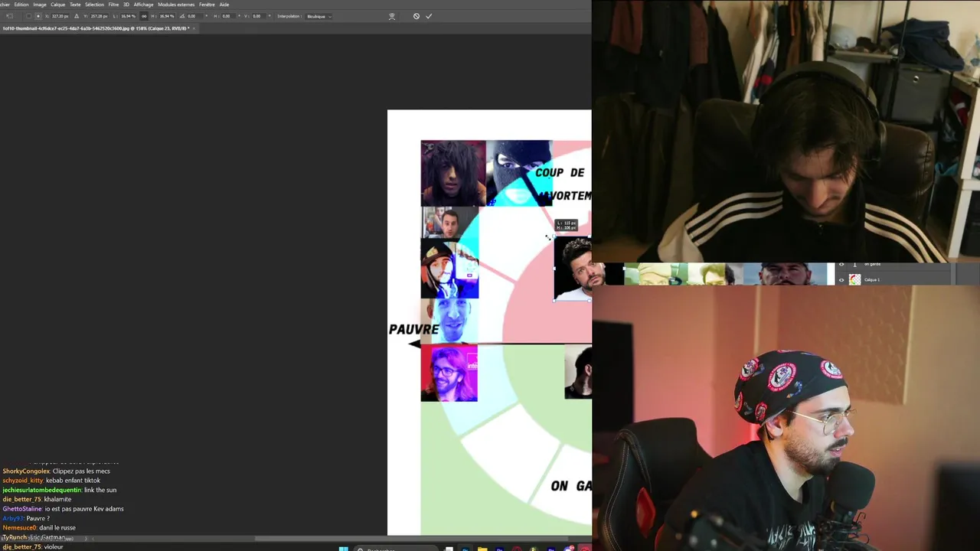Toggle the link aspect ratio chain icon
This screenshot has height=551, width=980.
(x=144, y=16)
